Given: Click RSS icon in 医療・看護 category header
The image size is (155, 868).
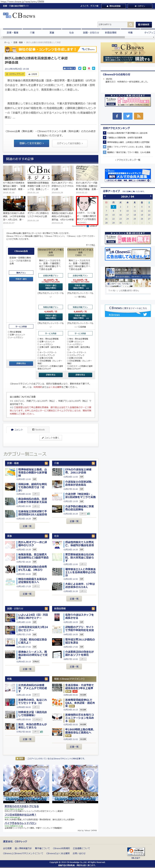Looking at the screenshot, I should tap(46, 463).
